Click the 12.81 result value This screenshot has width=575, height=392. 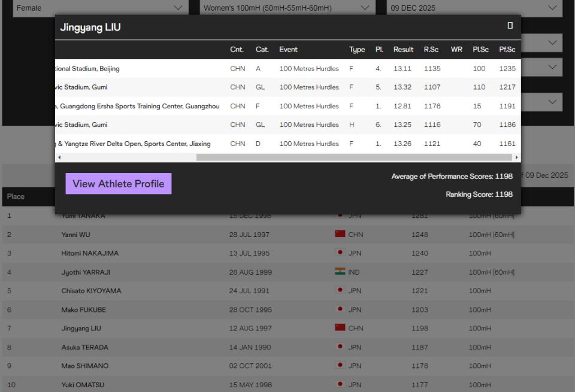(x=402, y=107)
